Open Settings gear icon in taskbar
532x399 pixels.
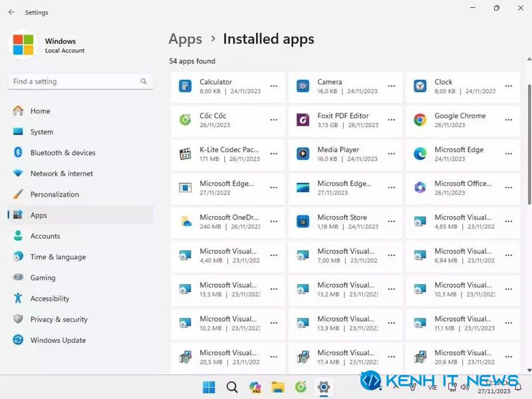(324, 387)
